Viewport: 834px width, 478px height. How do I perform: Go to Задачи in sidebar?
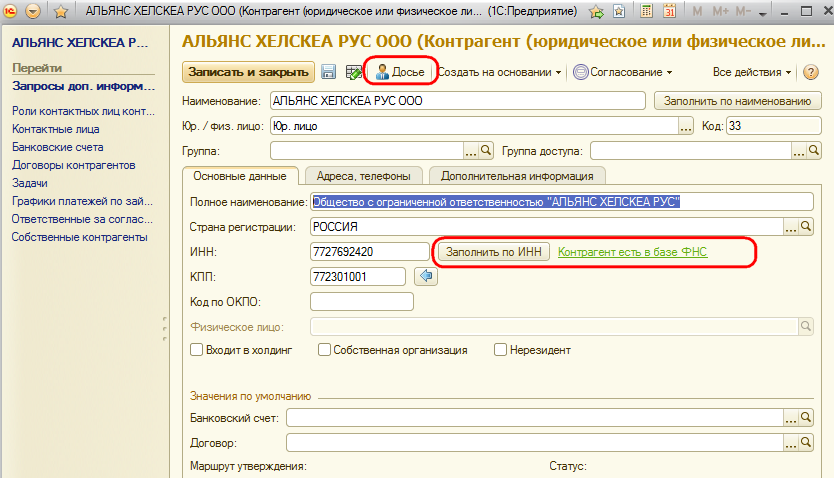point(30,183)
